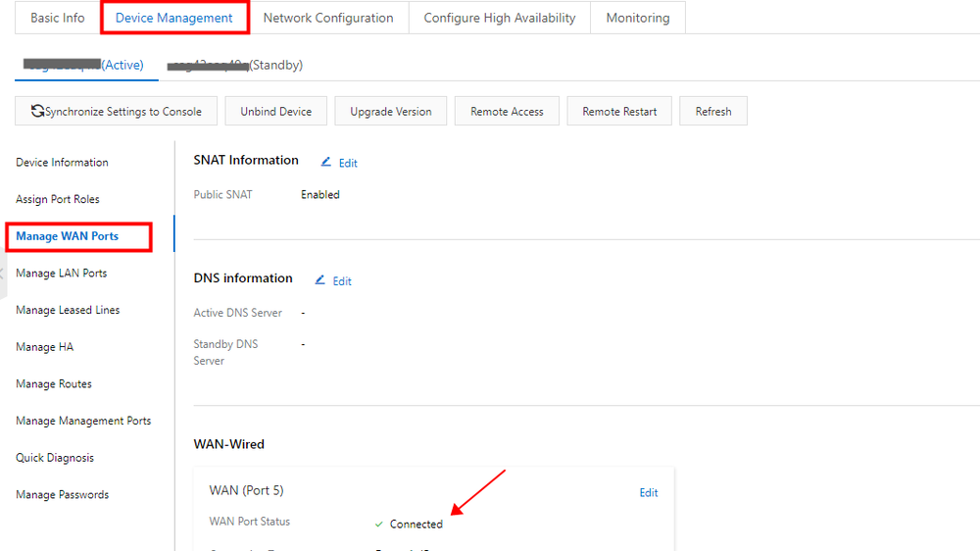Switch to Device Management tab
The width and height of the screenshot is (980, 551).
173,18
